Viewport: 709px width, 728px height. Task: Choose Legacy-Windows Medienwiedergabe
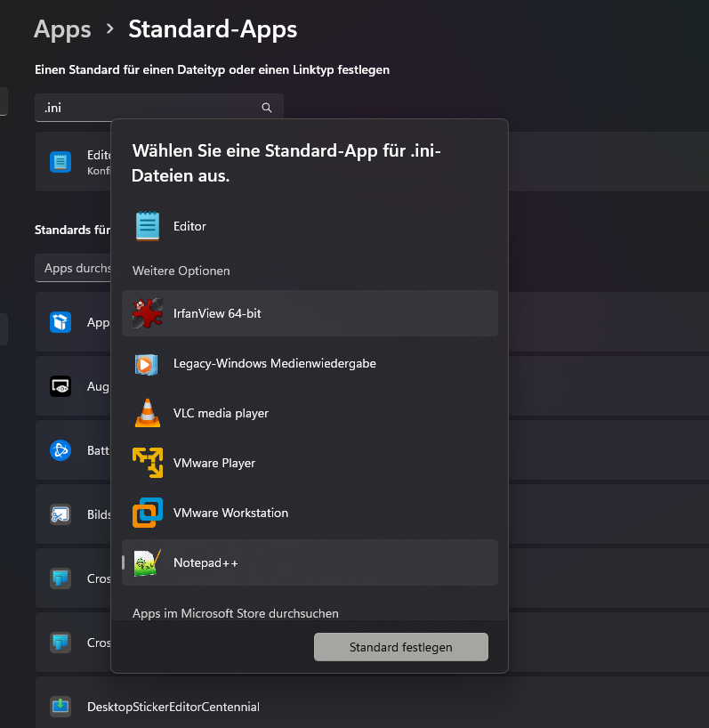(310, 363)
